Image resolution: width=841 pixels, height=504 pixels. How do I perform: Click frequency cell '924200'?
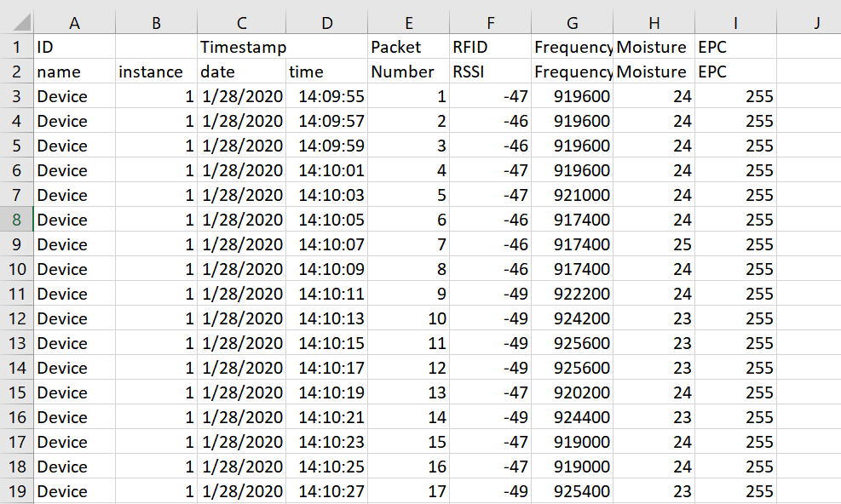[573, 318]
